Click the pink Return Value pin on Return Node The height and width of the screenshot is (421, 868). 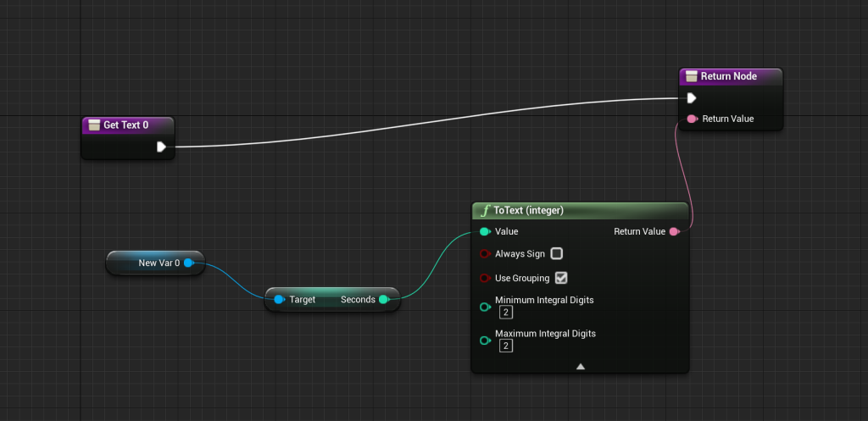[x=692, y=119]
